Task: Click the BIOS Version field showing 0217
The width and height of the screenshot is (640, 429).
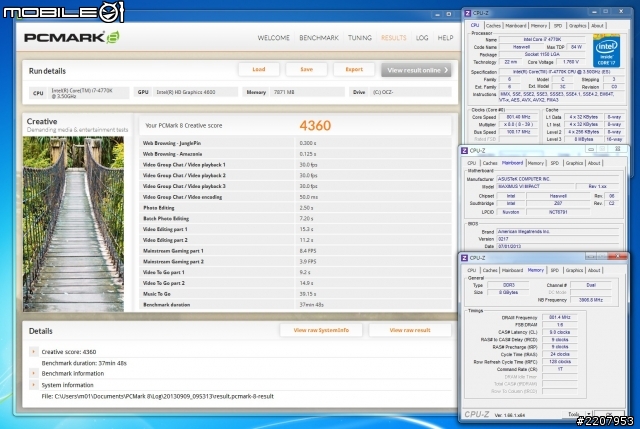Action: (x=558, y=239)
